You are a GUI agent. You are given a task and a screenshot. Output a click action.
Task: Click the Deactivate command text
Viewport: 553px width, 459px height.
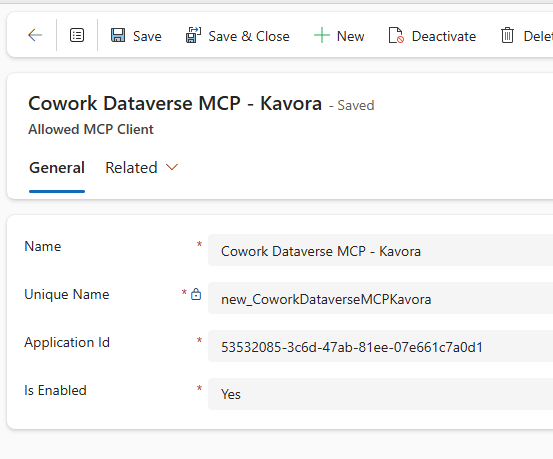coord(444,36)
